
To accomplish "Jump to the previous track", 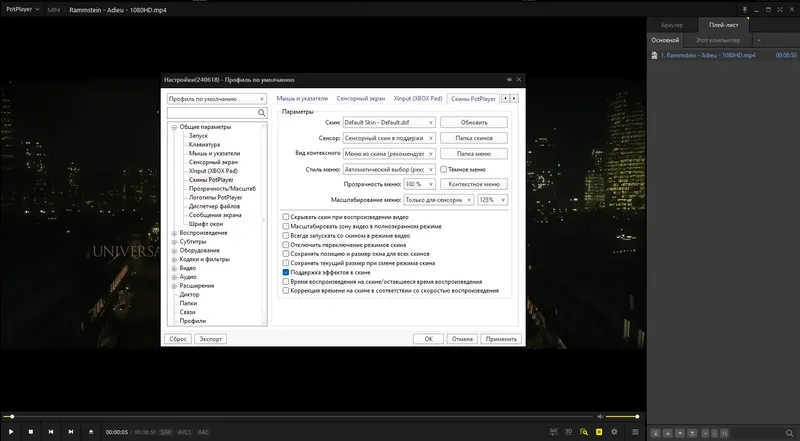I will [51, 432].
